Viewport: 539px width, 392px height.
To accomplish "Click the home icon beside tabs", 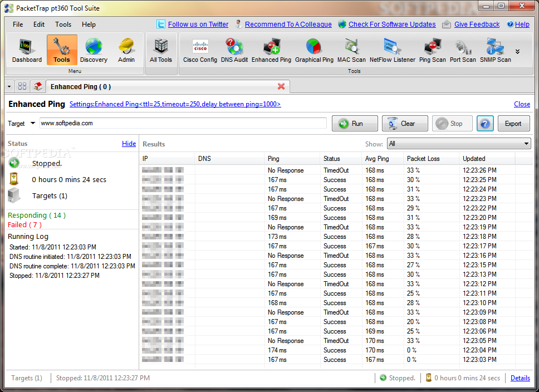I will (x=38, y=86).
